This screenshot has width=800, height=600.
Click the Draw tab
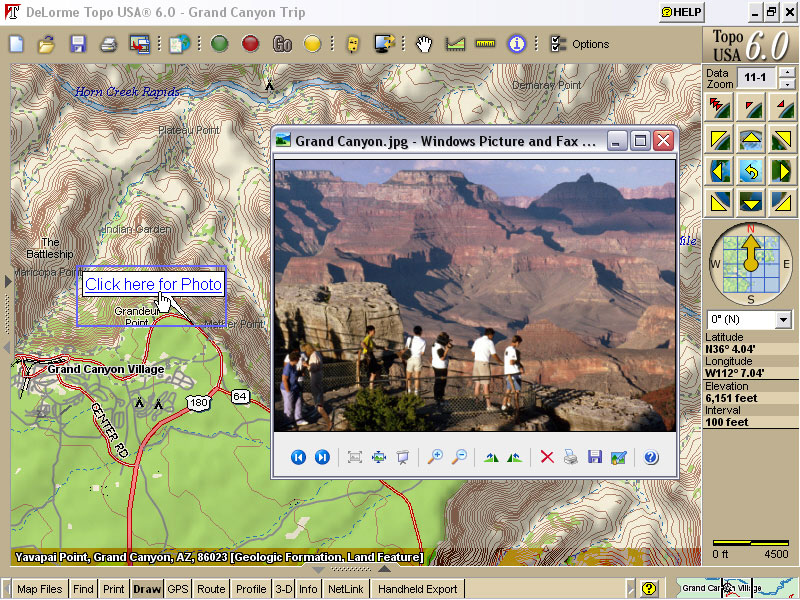point(146,589)
